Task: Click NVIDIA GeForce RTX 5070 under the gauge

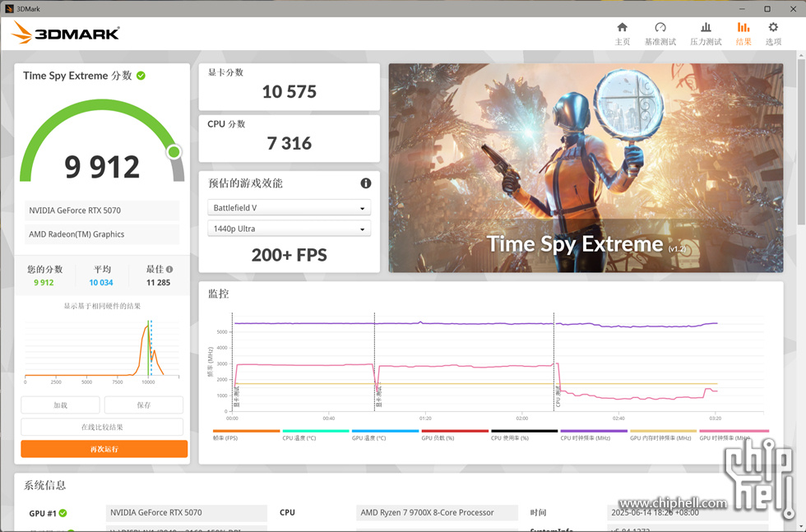Action: coord(102,210)
